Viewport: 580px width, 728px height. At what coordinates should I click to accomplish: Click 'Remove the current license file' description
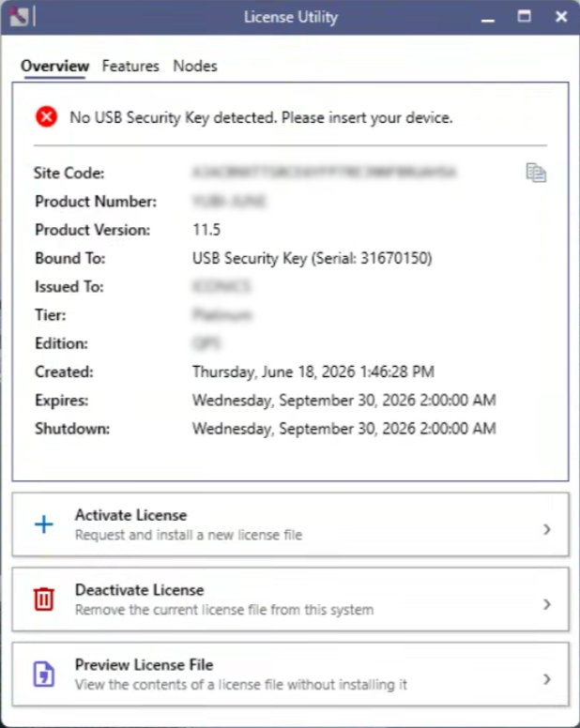click(224, 610)
